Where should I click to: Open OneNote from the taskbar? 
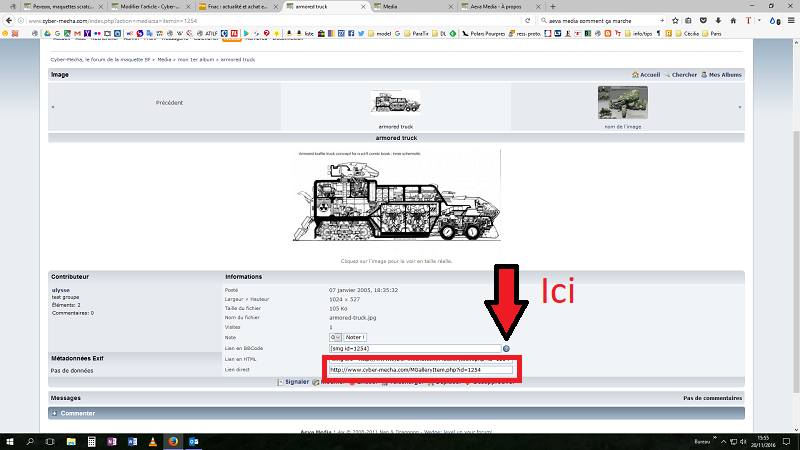click(112, 441)
